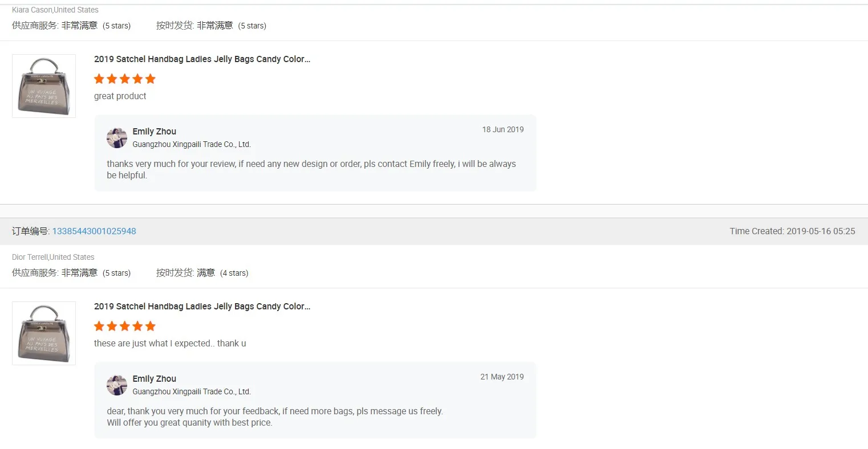Image resolution: width=868 pixels, height=449 pixels.
Task: Open first 2019 Satchel Handbag product title
Action: click(x=202, y=59)
